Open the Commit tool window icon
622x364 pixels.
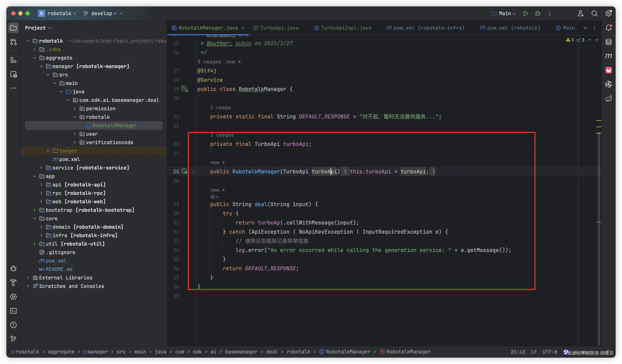tap(13, 42)
